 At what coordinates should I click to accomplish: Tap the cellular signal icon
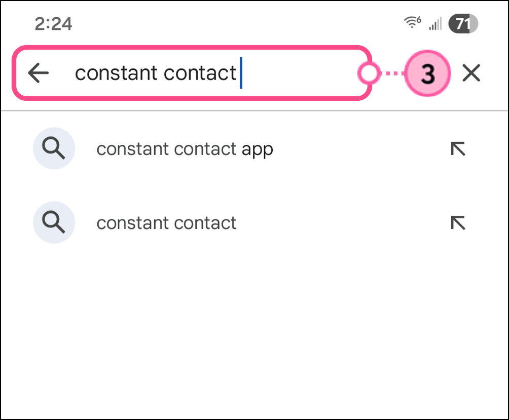[434, 23]
